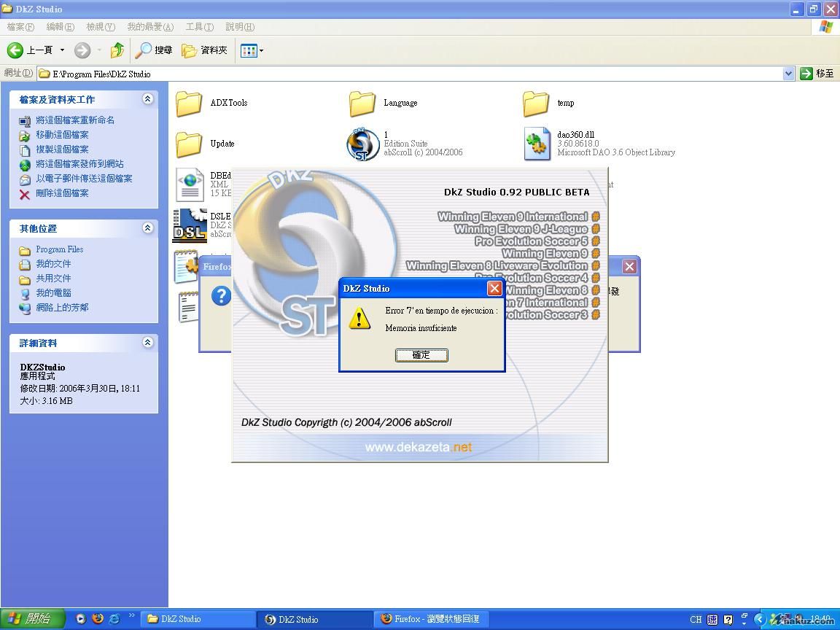Screen dimensions: 840x630
Task: Click the address bar path field
Action: tap(410, 74)
